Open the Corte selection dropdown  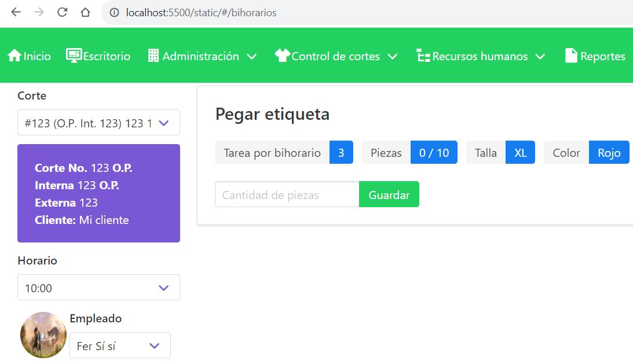(98, 123)
